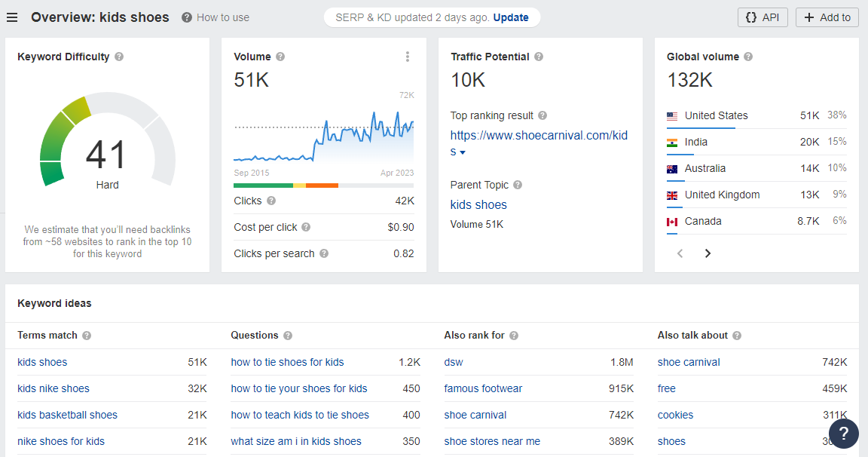
Task: Click help icon beside Cost per click
Action: click(x=306, y=227)
